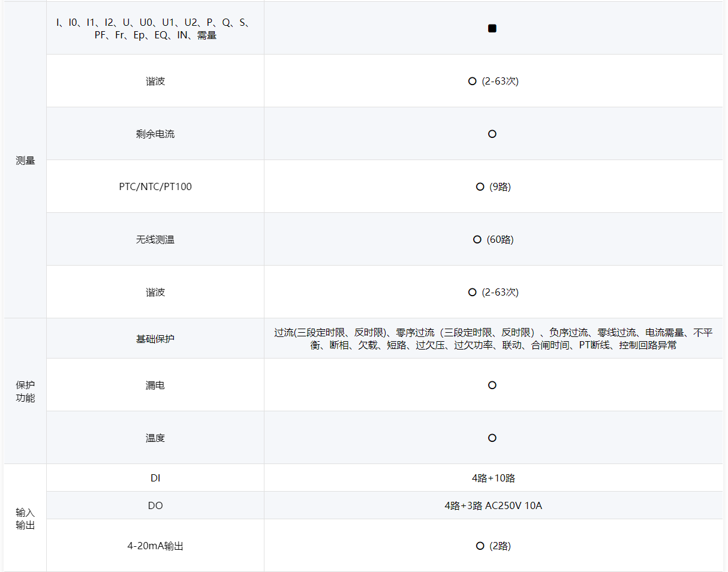Screen dimensions: 728x572
Task: Click the circle beside (60路)
Action: [477, 240]
